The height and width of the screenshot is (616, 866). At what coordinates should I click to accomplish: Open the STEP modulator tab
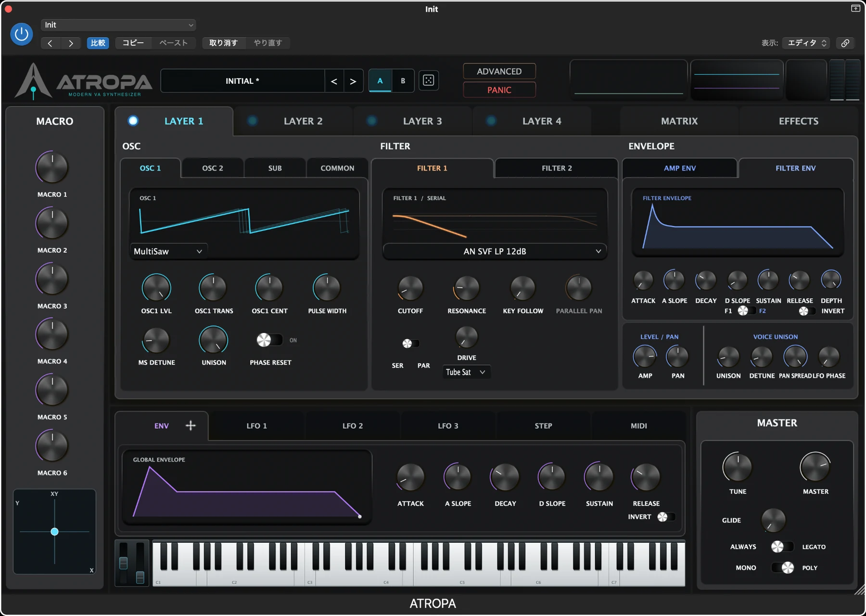[543, 426]
